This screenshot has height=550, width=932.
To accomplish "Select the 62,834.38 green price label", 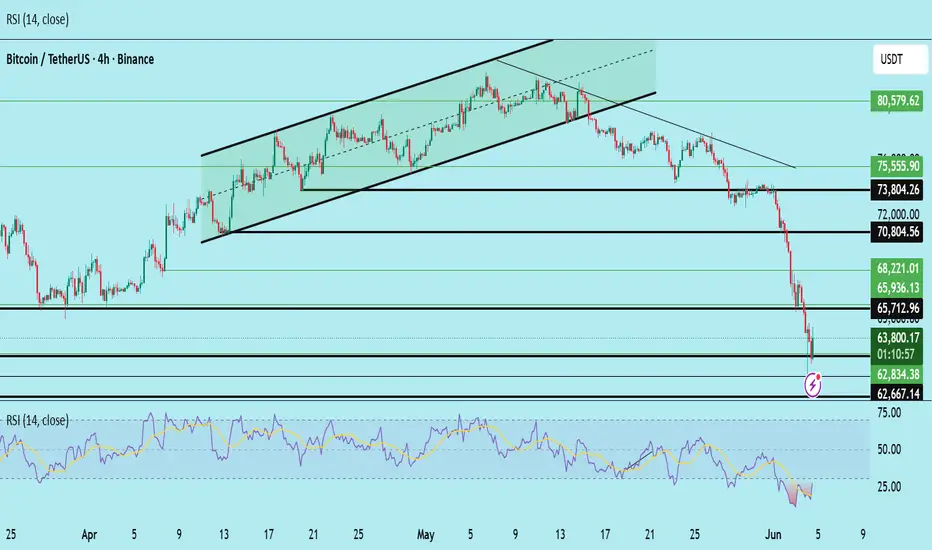I will (898, 374).
